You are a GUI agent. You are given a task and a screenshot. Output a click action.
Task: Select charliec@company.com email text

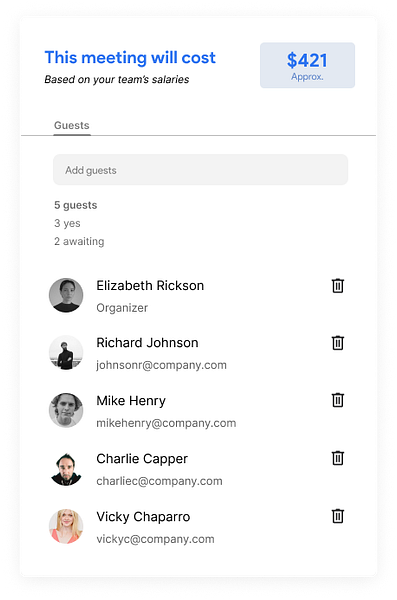pyautogui.click(x=159, y=481)
